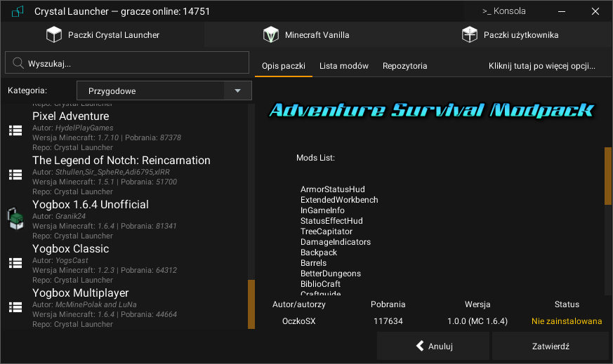Click the description pane scrollbar thumb
The width and height of the screenshot is (613, 364).
608,176
